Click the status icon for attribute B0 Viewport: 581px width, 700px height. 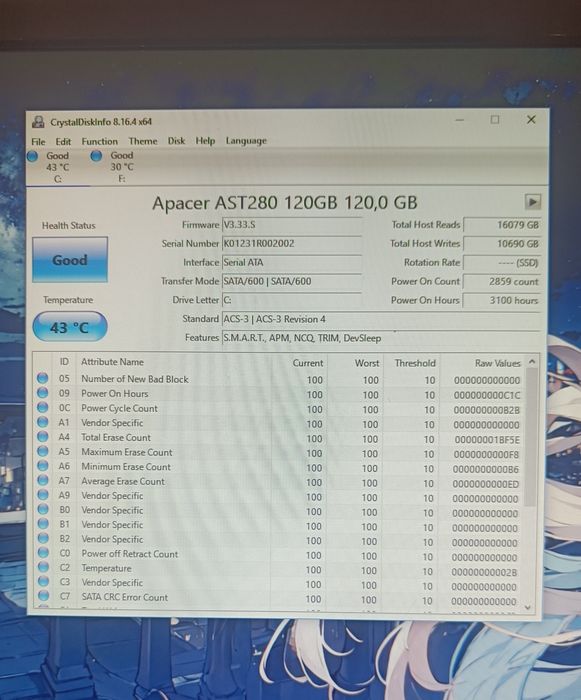coord(43,509)
